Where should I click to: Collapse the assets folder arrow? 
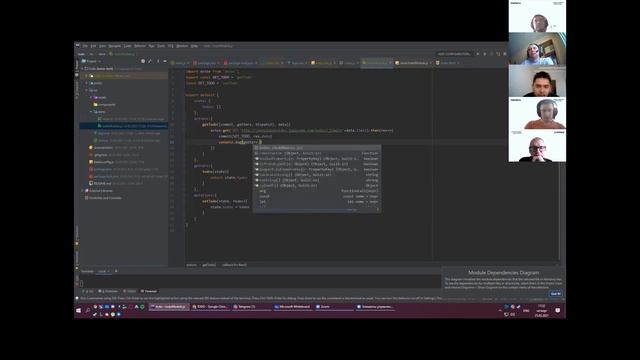(91, 97)
